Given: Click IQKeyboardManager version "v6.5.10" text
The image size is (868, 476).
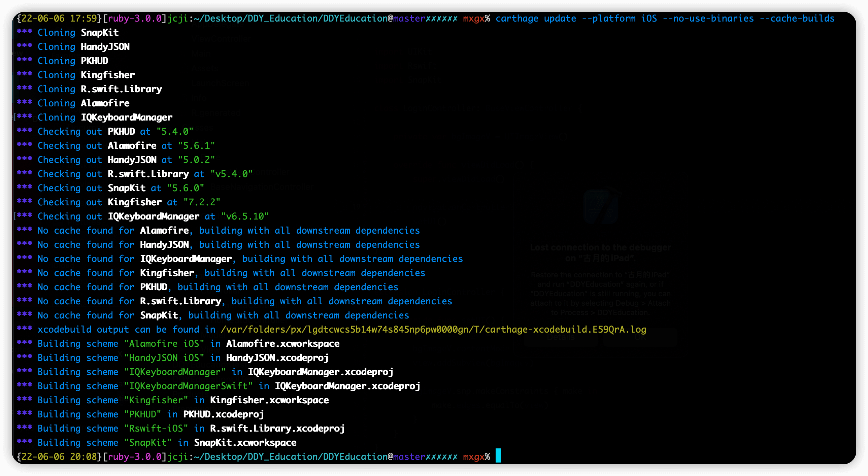Looking at the screenshot, I should [x=245, y=216].
